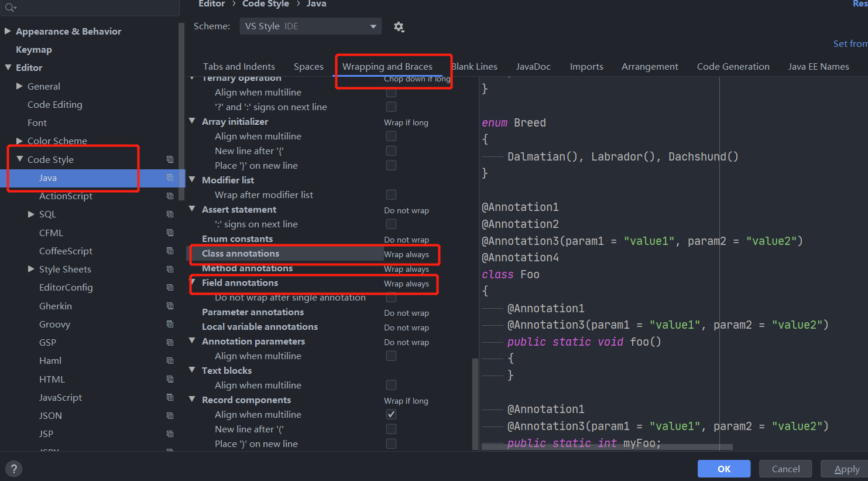Click the copy icon beside JavaScript
The height and width of the screenshot is (481, 868).
tap(170, 397)
